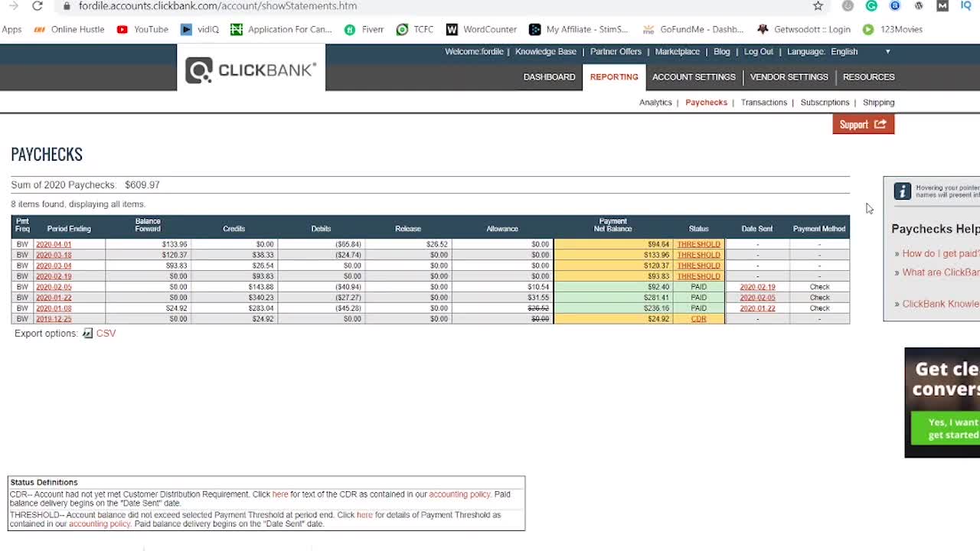Image resolution: width=980 pixels, height=551 pixels.
Task: Switch to the Analytics sub-tab
Action: click(x=655, y=103)
